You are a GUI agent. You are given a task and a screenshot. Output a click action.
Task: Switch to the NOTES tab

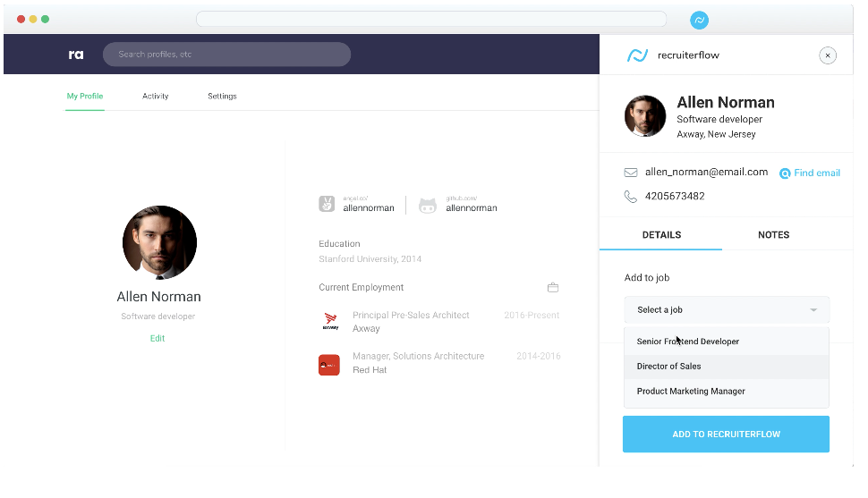pos(773,234)
